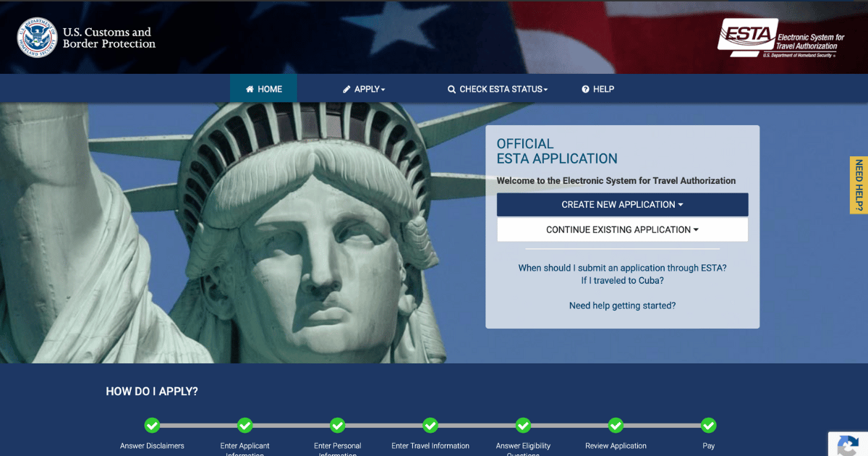Click the green checkmark above Answer Eligibility Questions

523,425
